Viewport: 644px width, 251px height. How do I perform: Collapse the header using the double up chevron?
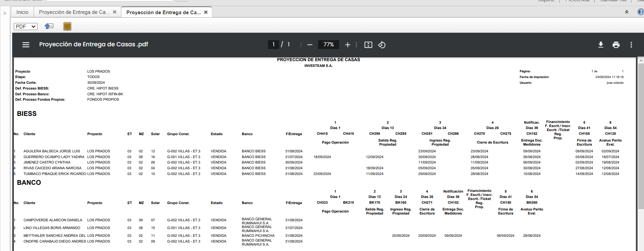click(627, 12)
